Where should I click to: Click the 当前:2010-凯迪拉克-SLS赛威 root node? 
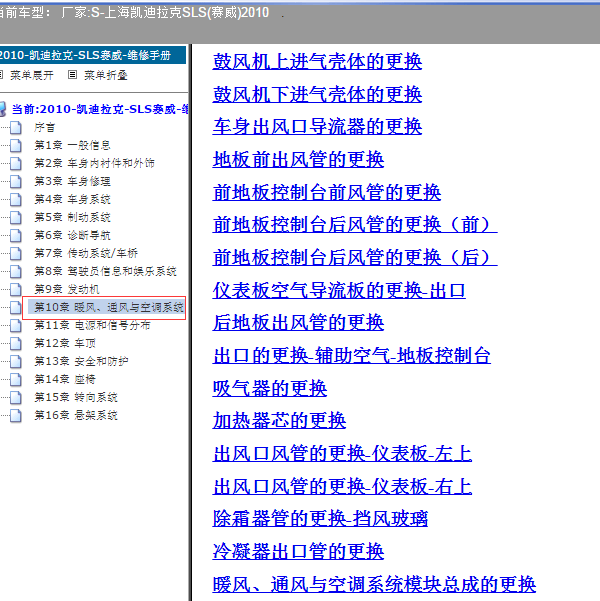pyautogui.click(x=100, y=109)
